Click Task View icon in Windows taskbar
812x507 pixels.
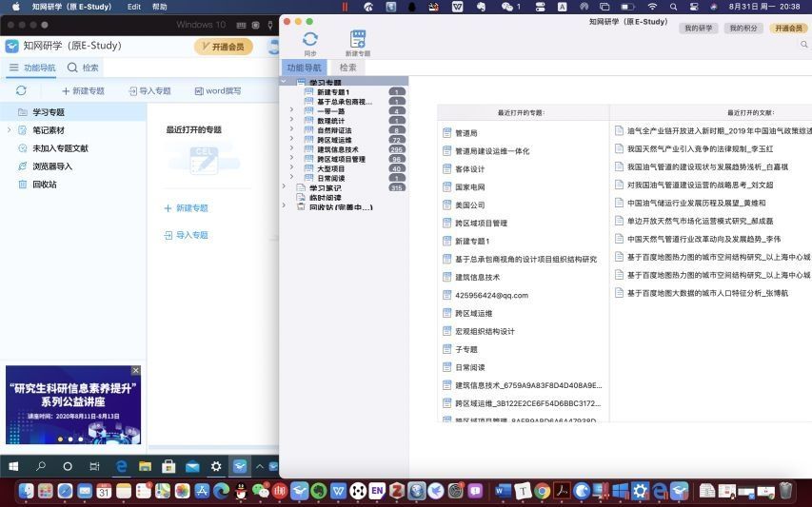point(94,467)
